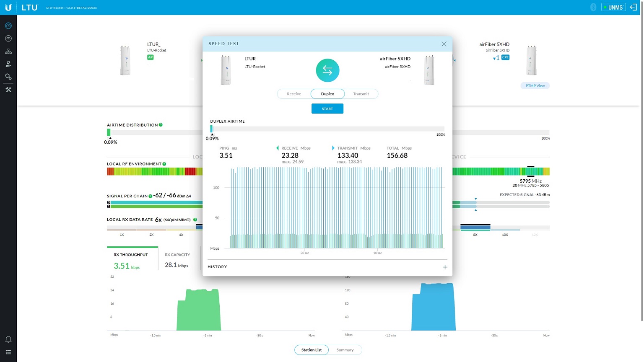Click the green AP badge under LTUR_

[150, 57]
